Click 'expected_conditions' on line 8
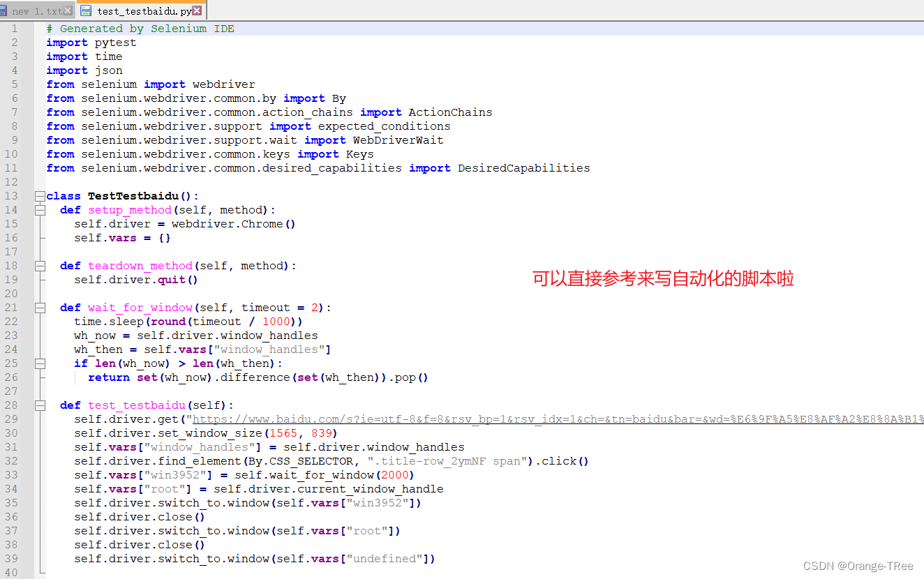Image resolution: width=924 pixels, height=579 pixels. pyautogui.click(x=385, y=126)
